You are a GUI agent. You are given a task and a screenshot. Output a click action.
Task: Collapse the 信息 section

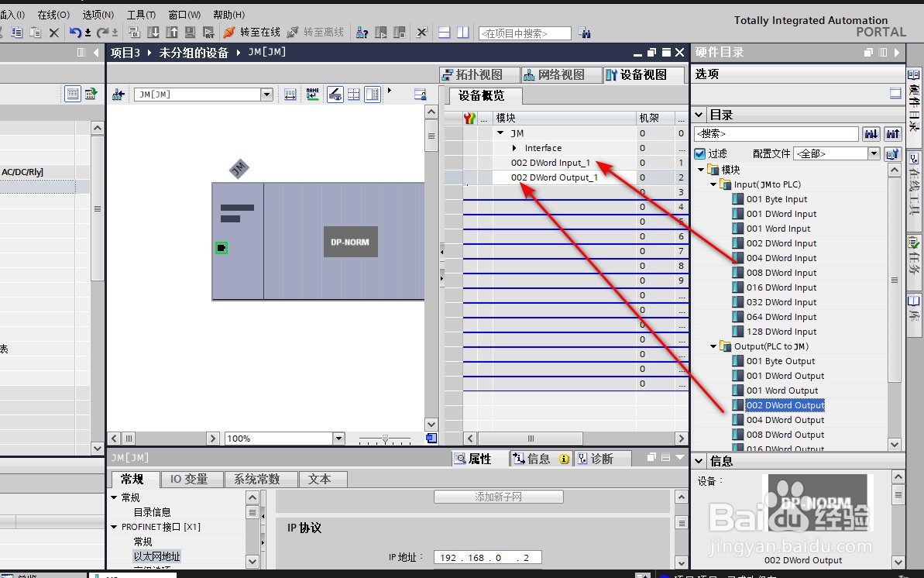699,461
